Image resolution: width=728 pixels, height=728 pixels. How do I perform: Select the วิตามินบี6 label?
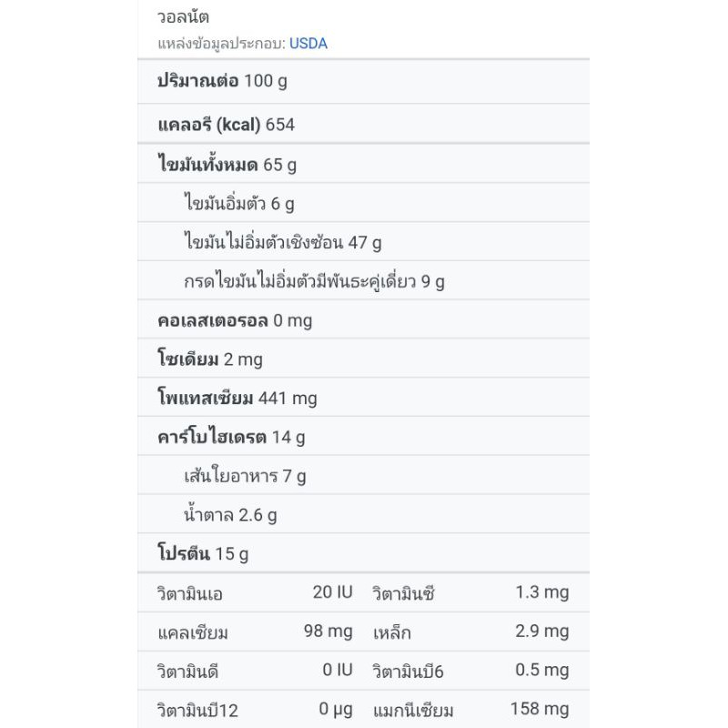click(x=408, y=672)
